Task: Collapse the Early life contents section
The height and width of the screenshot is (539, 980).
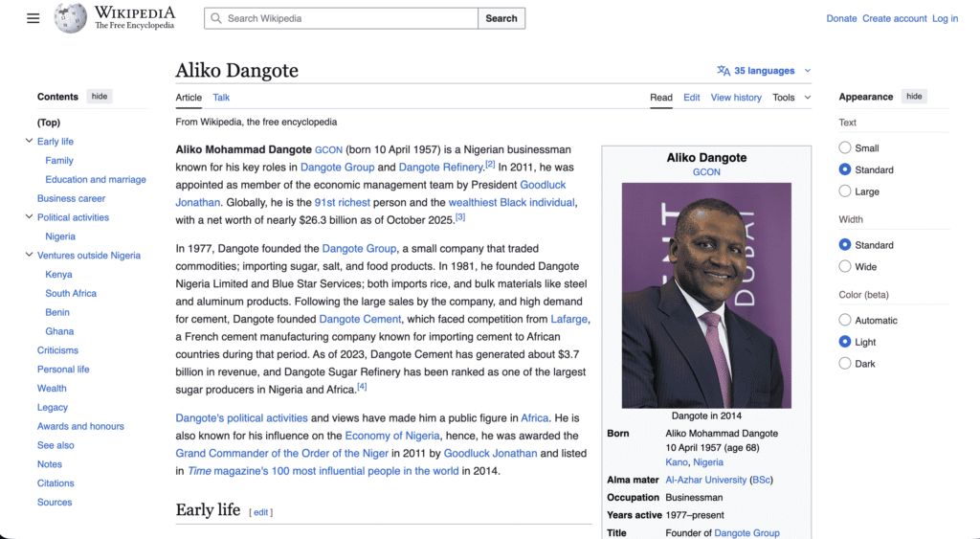Action: click(x=29, y=142)
